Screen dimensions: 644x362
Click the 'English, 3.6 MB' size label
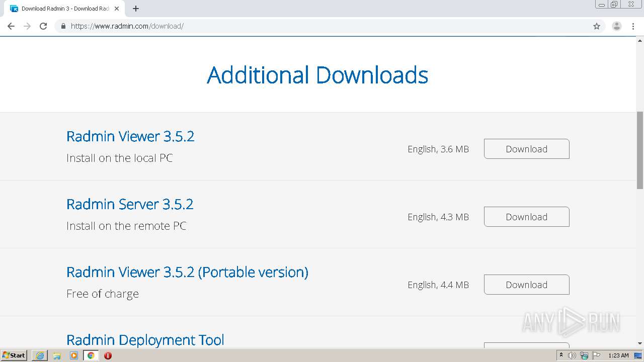tap(438, 149)
